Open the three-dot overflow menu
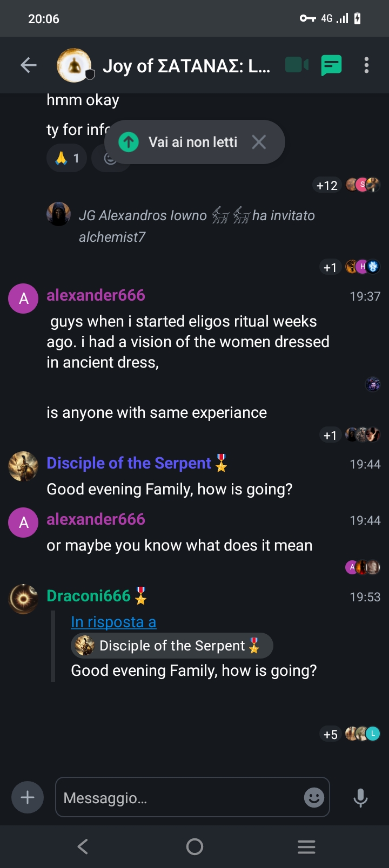The width and height of the screenshot is (389, 868). pyautogui.click(x=366, y=65)
